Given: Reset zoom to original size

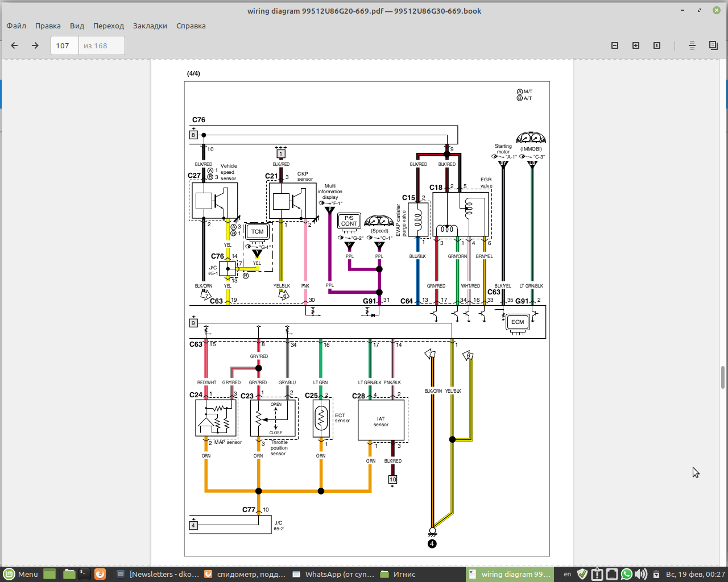Looking at the screenshot, I should 657,45.
